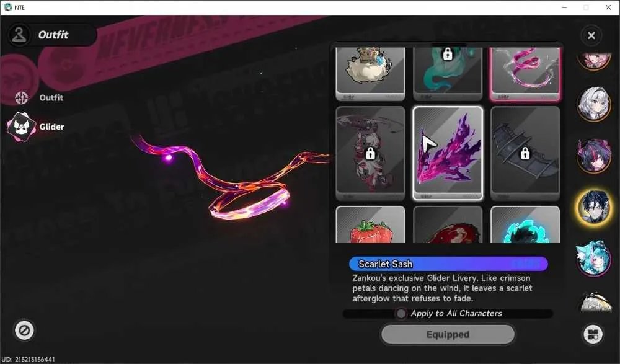620x364 pixels.
Task: Enable the Apply to All Characters option
Action: click(x=401, y=314)
